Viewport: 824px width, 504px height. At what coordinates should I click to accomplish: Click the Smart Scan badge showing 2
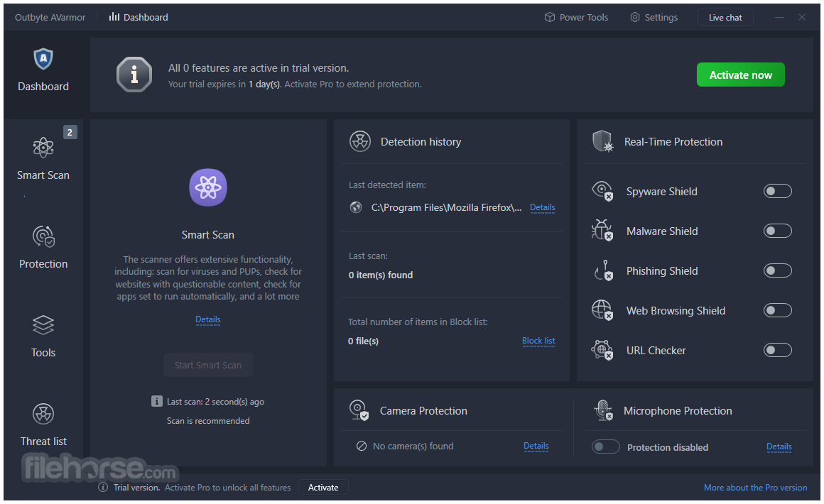coord(70,132)
